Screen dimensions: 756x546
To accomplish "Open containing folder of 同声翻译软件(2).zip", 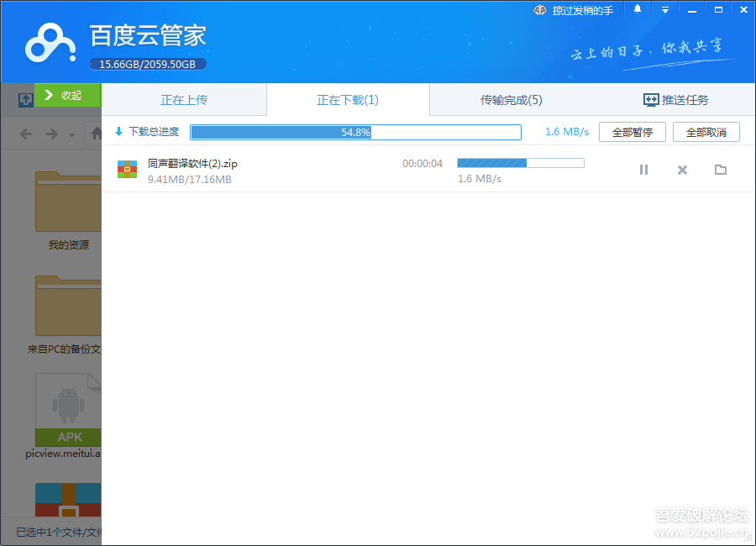I will point(721,170).
